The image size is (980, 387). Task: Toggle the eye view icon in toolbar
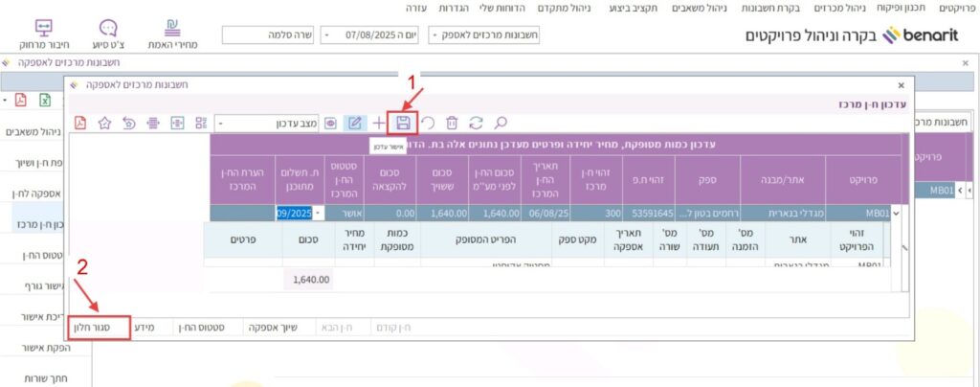(x=330, y=123)
